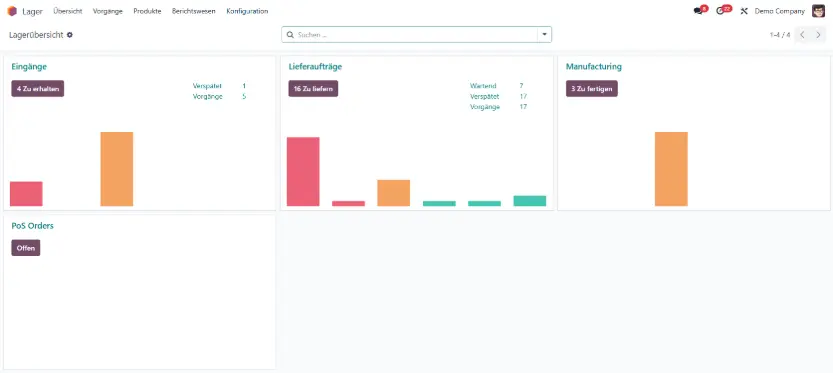
Task: Click the debug tools wrench icon
Action: (744, 11)
